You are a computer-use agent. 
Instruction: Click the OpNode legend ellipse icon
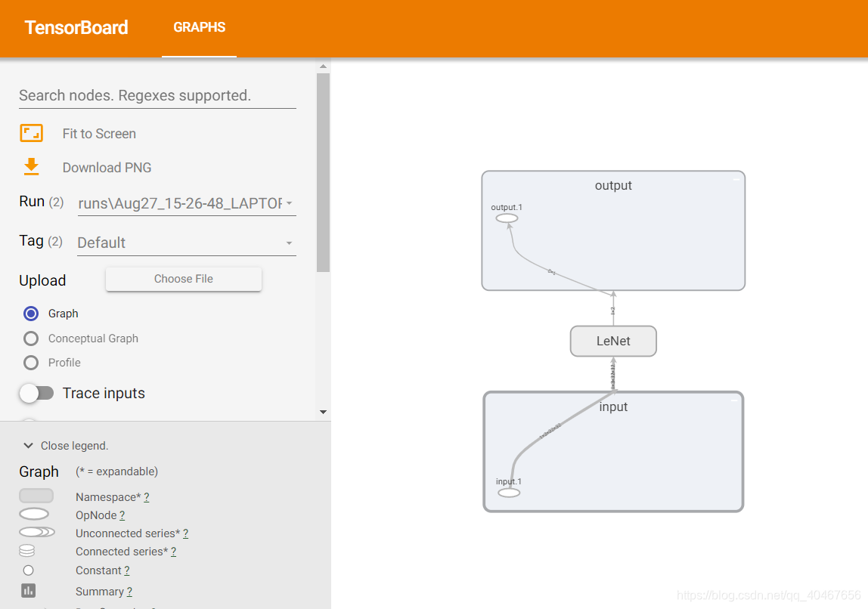tap(34, 515)
